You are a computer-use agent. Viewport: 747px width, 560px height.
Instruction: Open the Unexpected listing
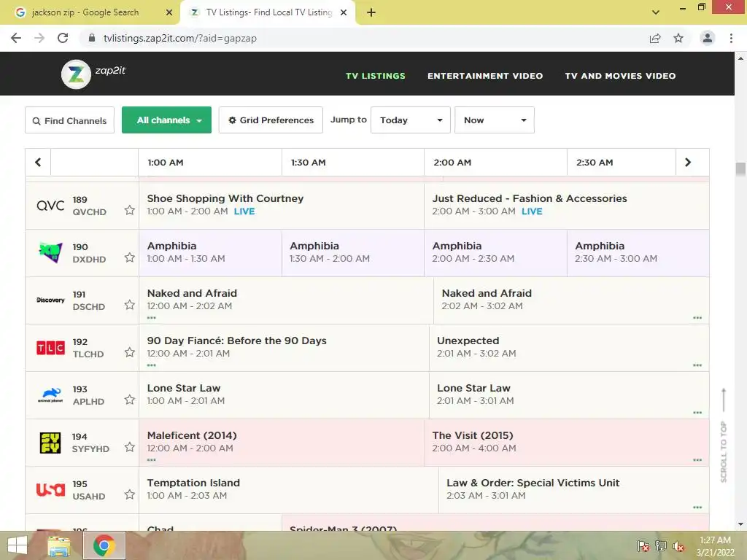click(569, 348)
